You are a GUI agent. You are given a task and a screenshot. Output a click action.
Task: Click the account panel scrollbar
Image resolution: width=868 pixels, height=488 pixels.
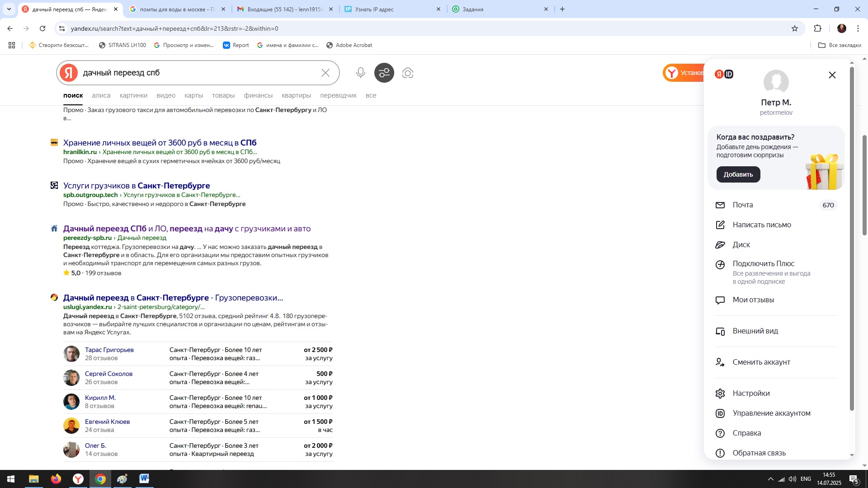point(852,239)
